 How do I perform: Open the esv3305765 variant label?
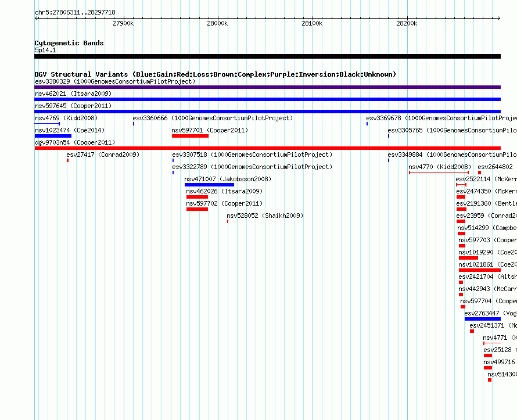[453, 130]
